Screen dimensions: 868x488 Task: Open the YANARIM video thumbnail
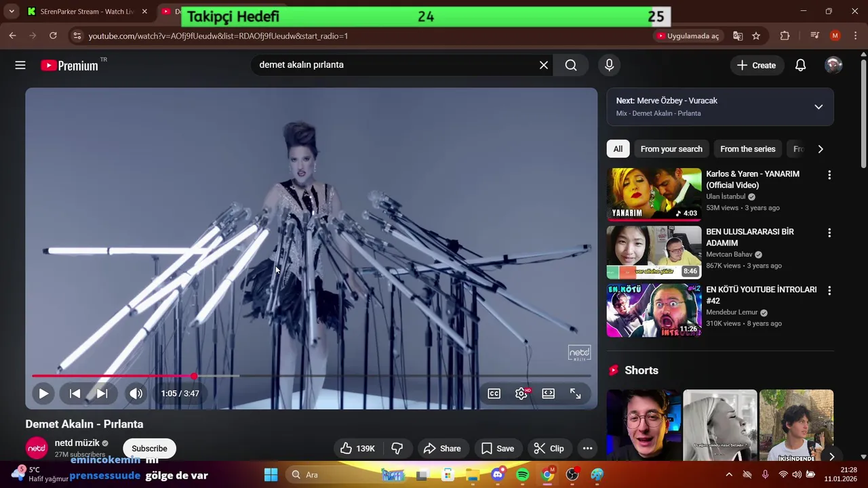pyautogui.click(x=654, y=195)
